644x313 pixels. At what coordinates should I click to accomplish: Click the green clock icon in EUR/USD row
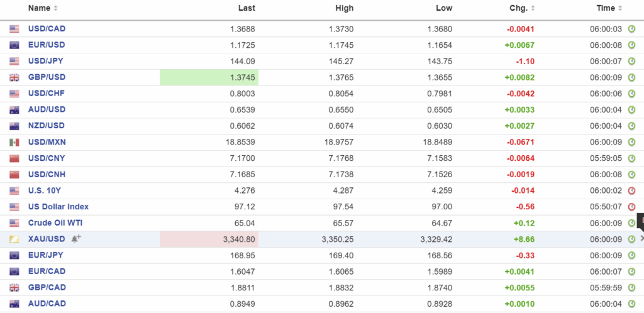tap(631, 45)
